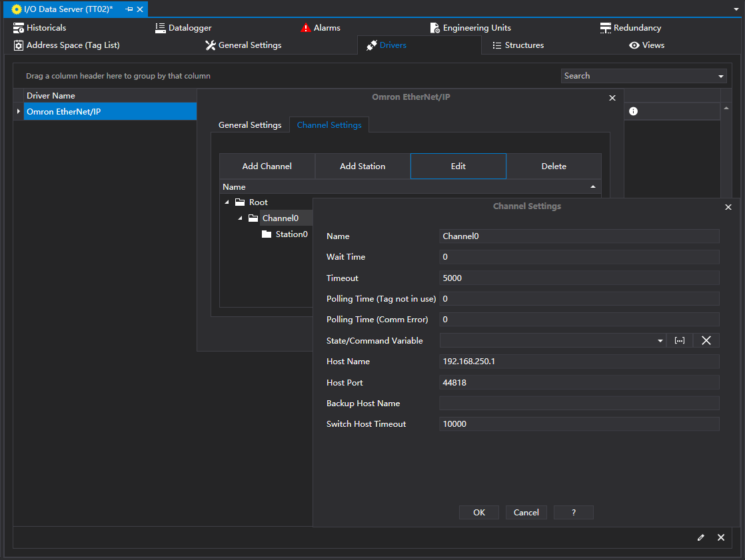
Task: Pin the I/O Data Server document tab
Action: point(129,9)
